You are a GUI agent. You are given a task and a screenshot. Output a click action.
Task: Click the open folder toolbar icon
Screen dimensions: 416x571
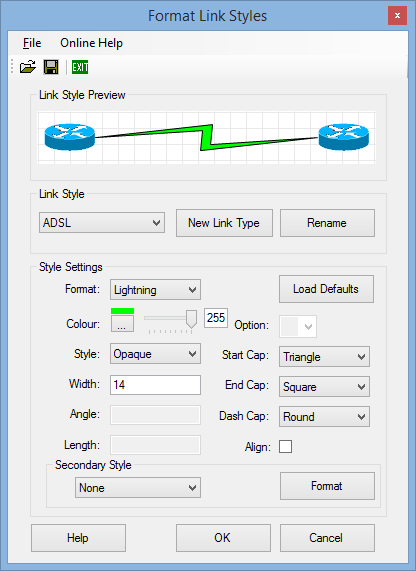(28, 67)
